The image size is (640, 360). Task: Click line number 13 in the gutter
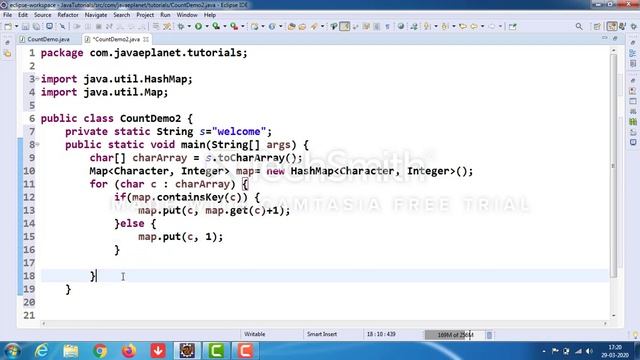pyautogui.click(x=29, y=210)
